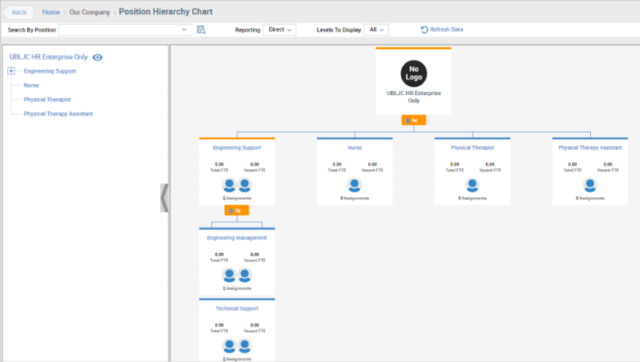Open the Reporting Direct dropdown

point(280,30)
